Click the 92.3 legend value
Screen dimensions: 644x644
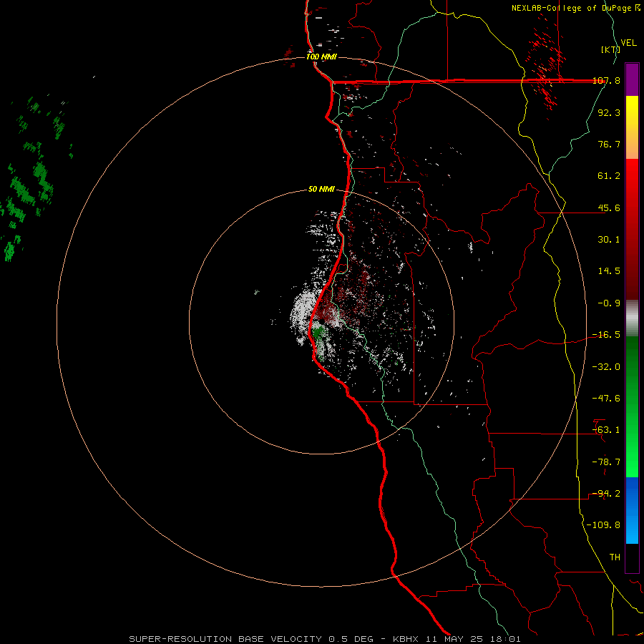609,112
